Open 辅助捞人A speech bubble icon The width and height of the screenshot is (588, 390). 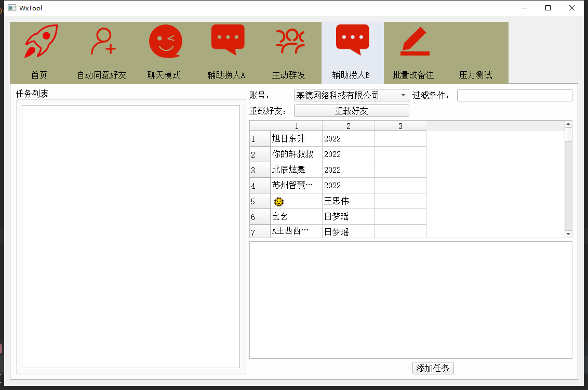pos(228,40)
